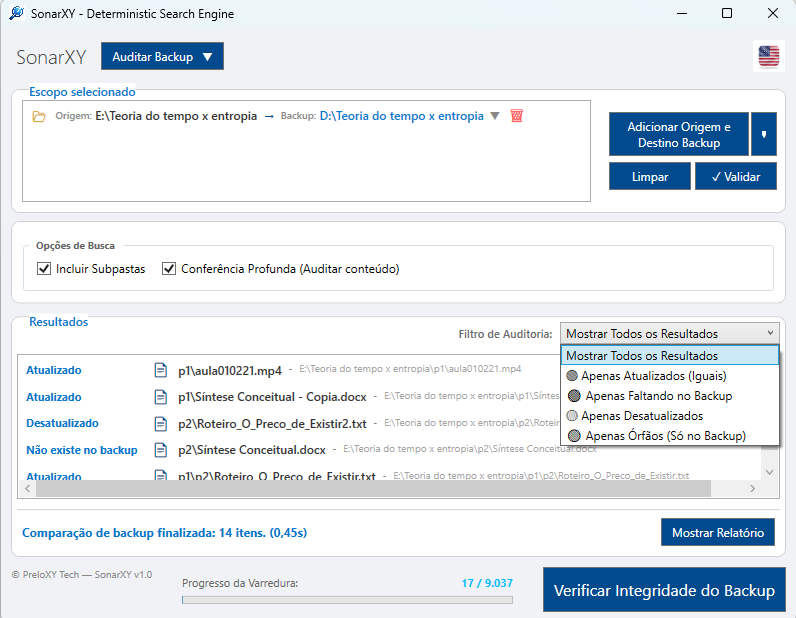Switch language via the US flag icon
Viewport: 796px width, 618px height.
769,56
